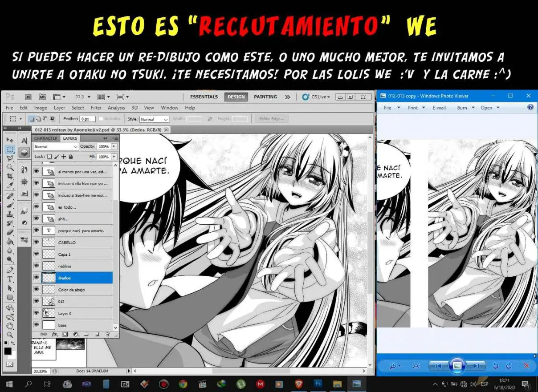
Task: Delete layer using the trash icon
Action: [x=107, y=334]
